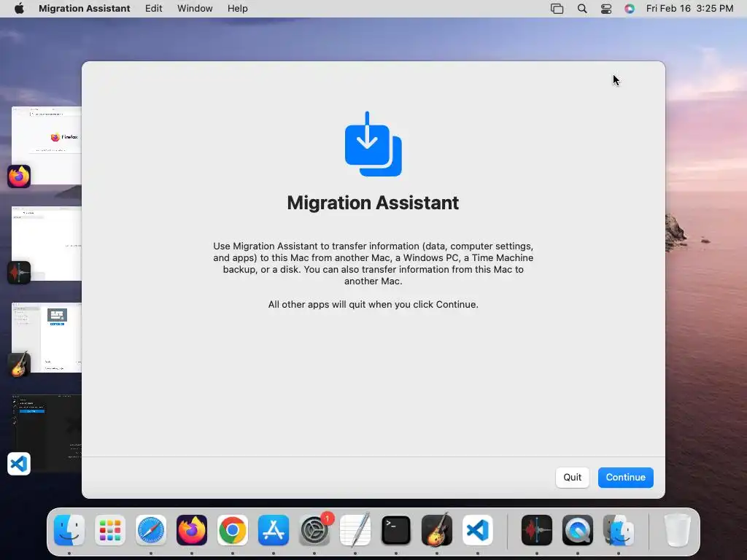Click GarageBand icon in Stage Manager strip

19,365
